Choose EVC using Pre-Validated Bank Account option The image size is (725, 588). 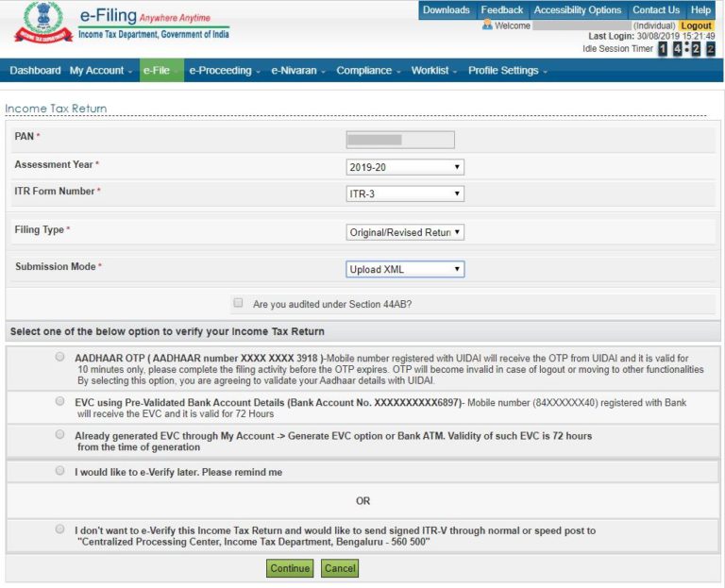pyautogui.click(x=60, y=402)
